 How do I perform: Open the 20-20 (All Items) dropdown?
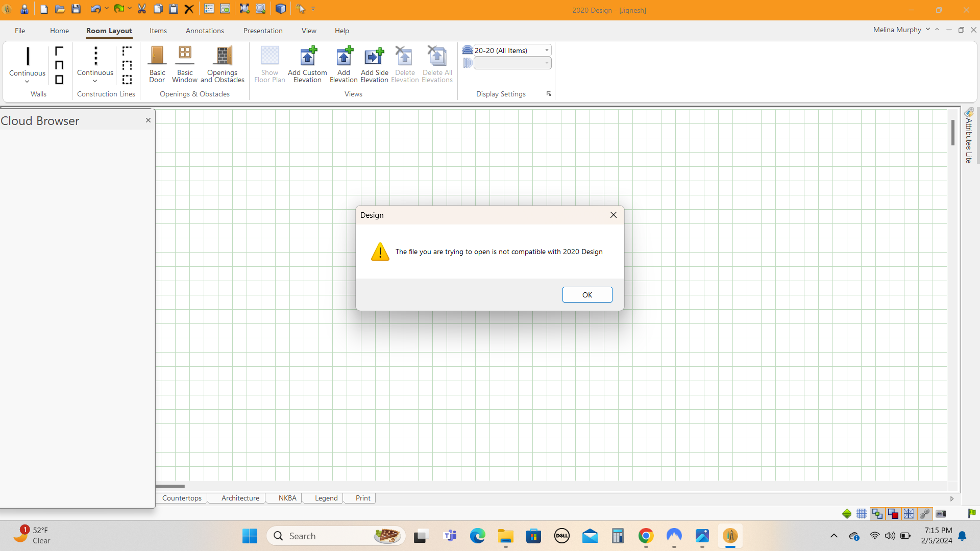click(x=547, y=51)
